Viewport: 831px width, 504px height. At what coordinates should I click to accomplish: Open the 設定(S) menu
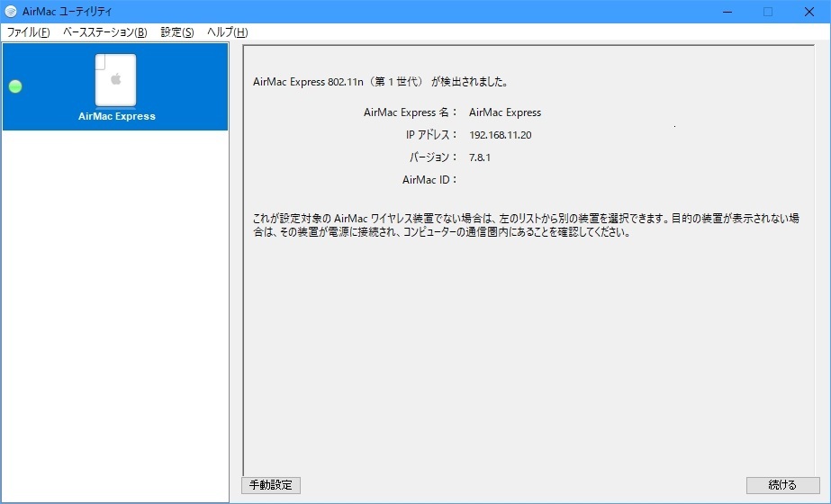tap(177, 32)
